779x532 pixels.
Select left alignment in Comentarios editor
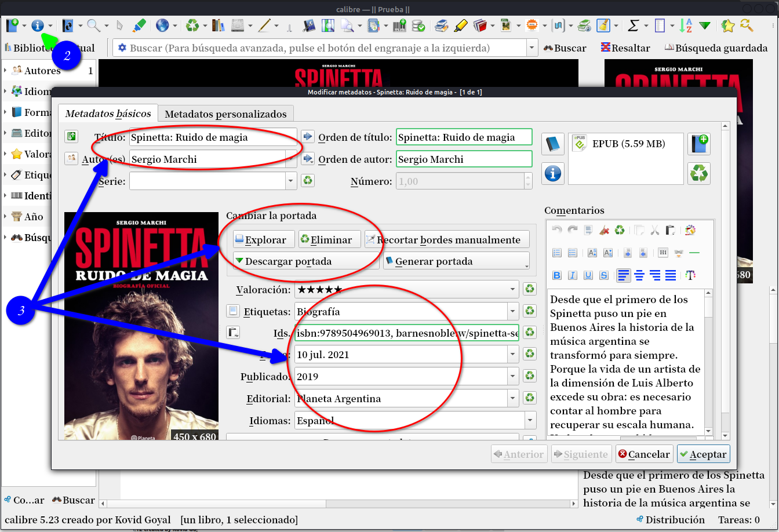tap(624, 275)
